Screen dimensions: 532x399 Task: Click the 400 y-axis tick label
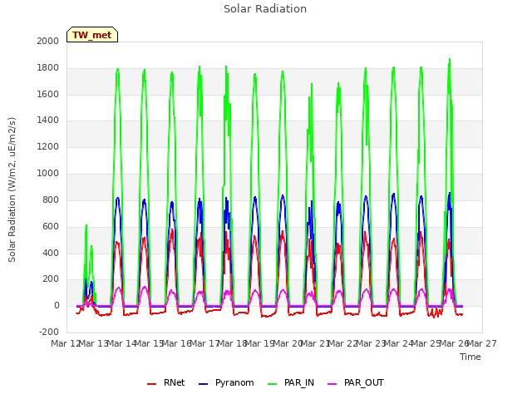(51, 253)
